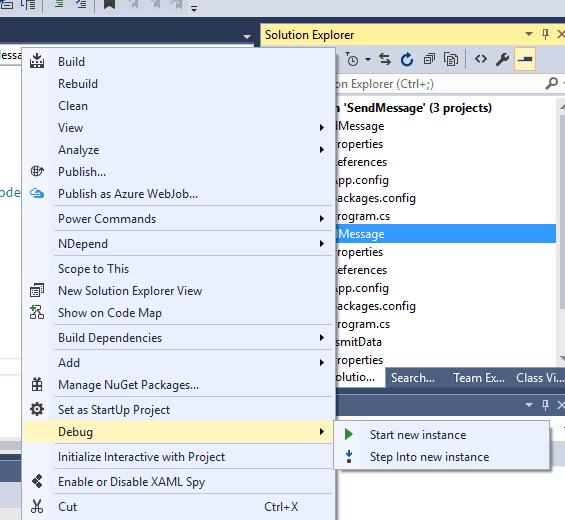Viewport: 565px width, 520px height.
Task: Toggle bookmark using the dark bookmark icon
Action: coord(110,5)
